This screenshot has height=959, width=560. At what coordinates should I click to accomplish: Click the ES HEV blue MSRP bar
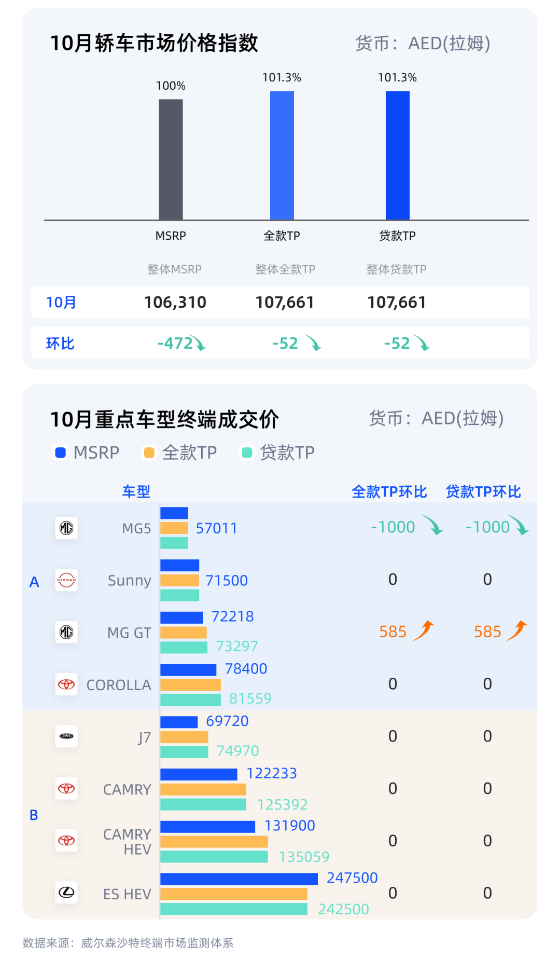point(239,879)
